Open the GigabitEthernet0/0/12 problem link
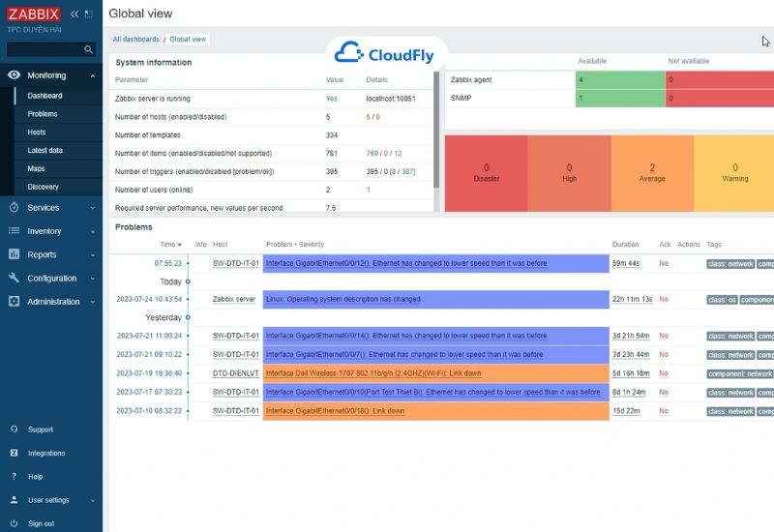The width and height of the screenshot is (774, 532). [406, 263]
